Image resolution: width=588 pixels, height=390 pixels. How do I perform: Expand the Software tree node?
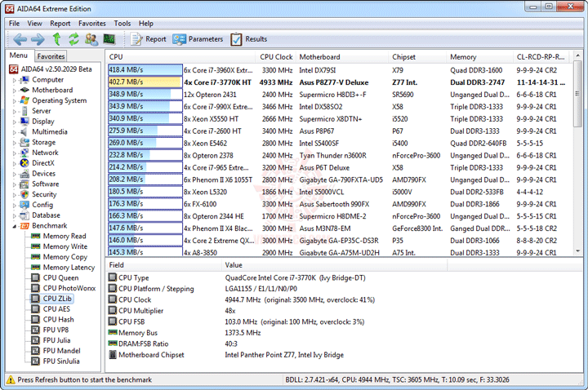(14, 184)
